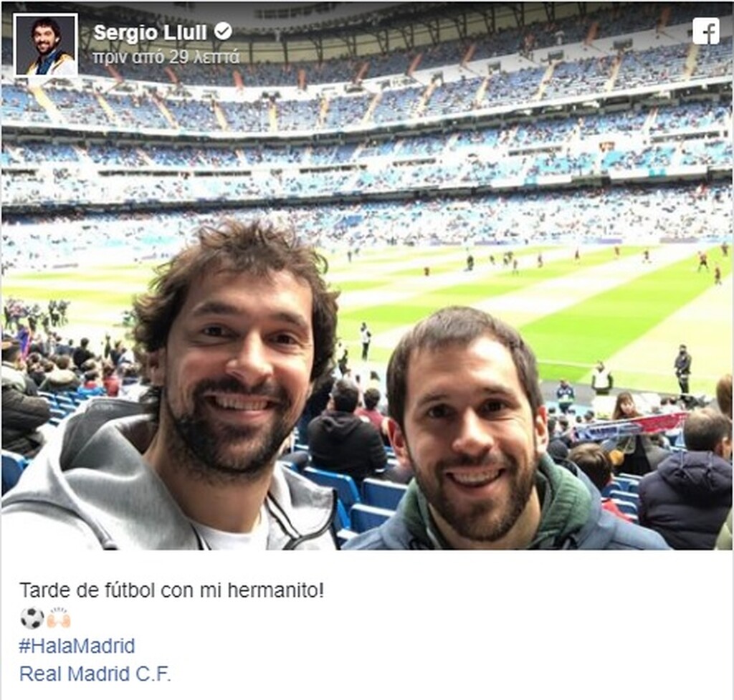This screenshot has width=734, height=700.
Task: Click the steward in yellow vest by pitch
Action: coord(601,378)
